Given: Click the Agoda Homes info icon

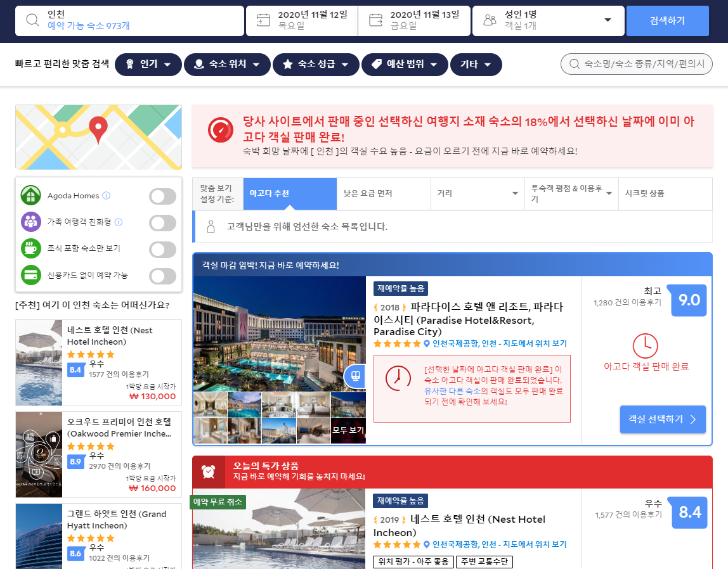Looking at the screenshot, I should [x=107, y=195].
